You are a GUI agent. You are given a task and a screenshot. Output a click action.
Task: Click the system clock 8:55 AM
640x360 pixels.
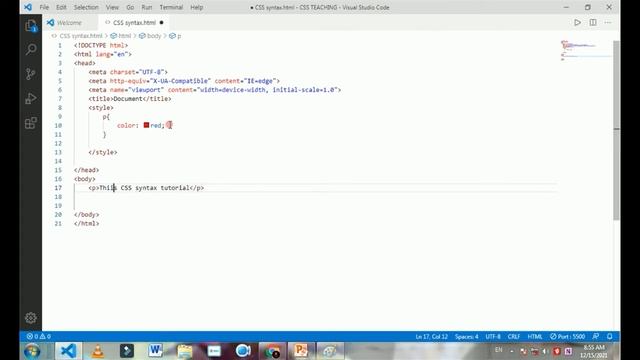click(594, 347)
